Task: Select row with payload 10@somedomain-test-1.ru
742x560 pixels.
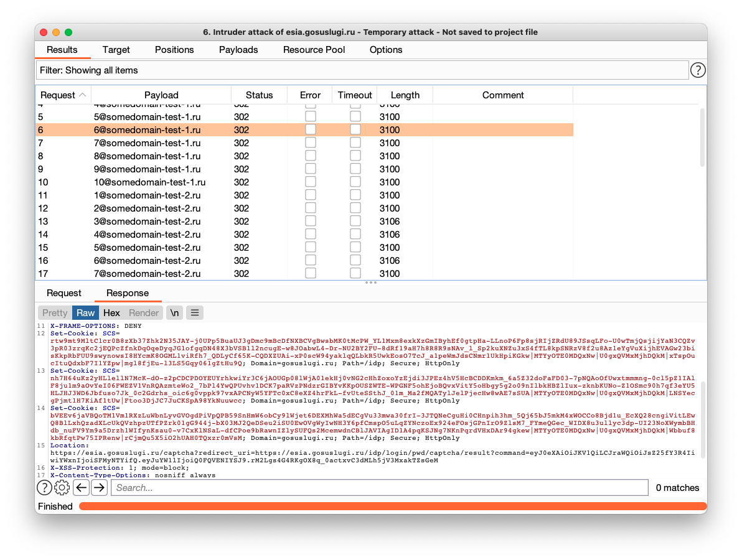Action: pyautogui.click(x=304, y=182)
